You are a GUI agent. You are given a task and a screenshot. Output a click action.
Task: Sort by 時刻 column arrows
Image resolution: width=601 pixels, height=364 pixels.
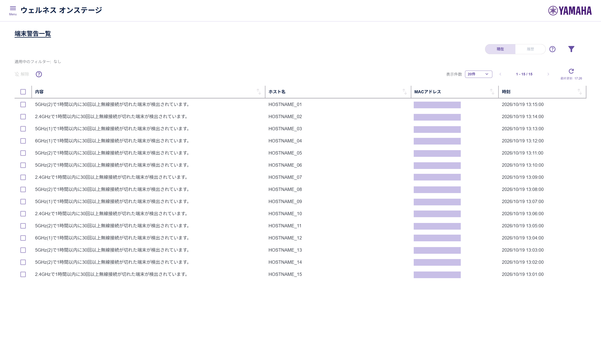(x=580, y=92)
